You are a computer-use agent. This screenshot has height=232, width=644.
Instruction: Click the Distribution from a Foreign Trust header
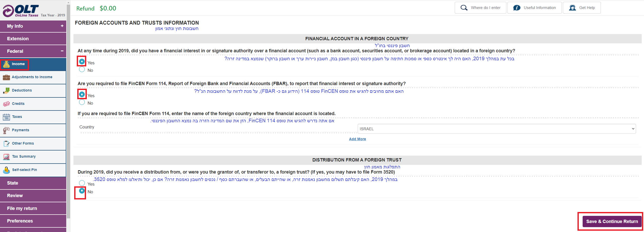coord(357,160)
